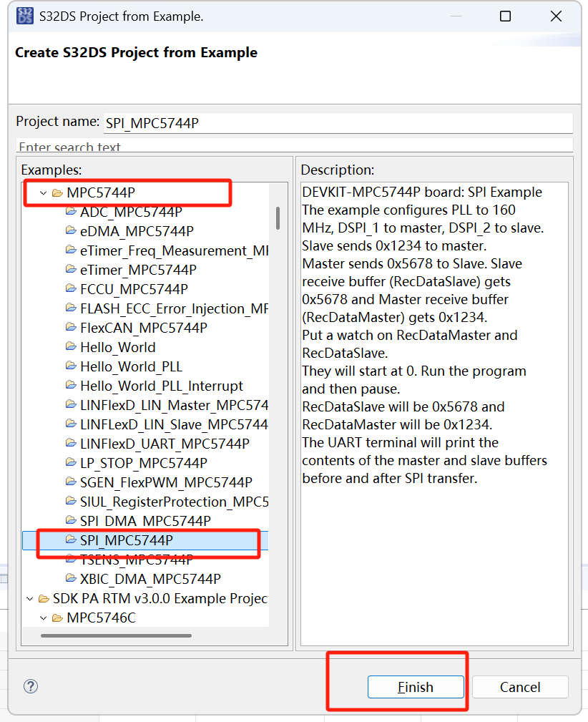Image resolution: width=588 pixels, height=722 pixels.
Task: Click folder icon beside ADC_MPC5744P
Action: coord(71,211)
